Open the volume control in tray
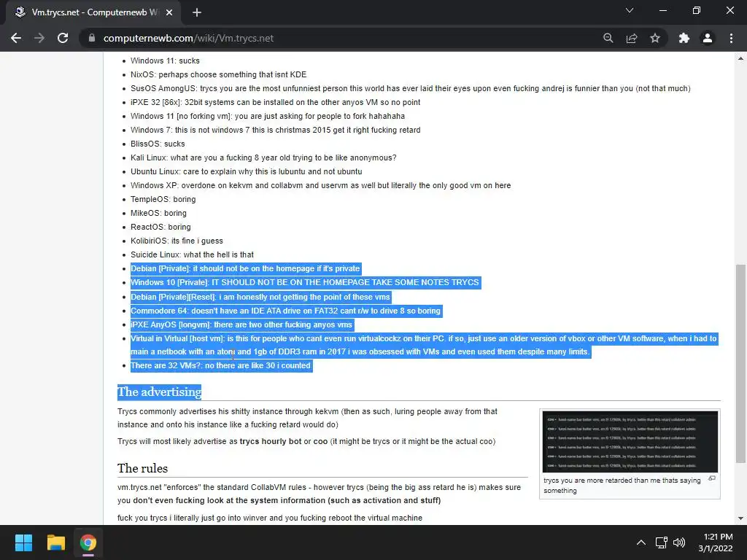 [679, 542]
